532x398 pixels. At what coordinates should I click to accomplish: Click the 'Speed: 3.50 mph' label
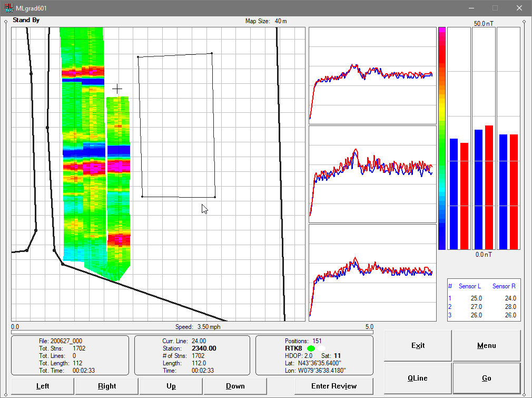(198, 327)
